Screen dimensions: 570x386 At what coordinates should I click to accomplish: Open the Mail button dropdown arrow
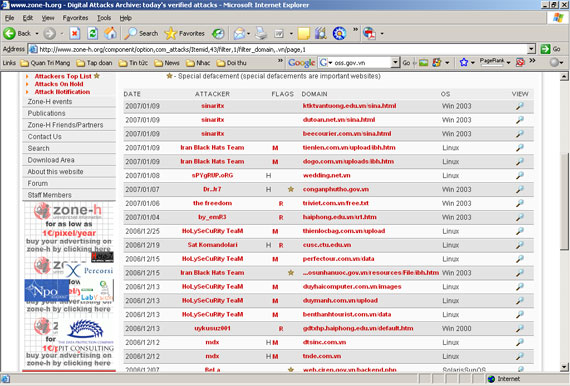point(249,33)
